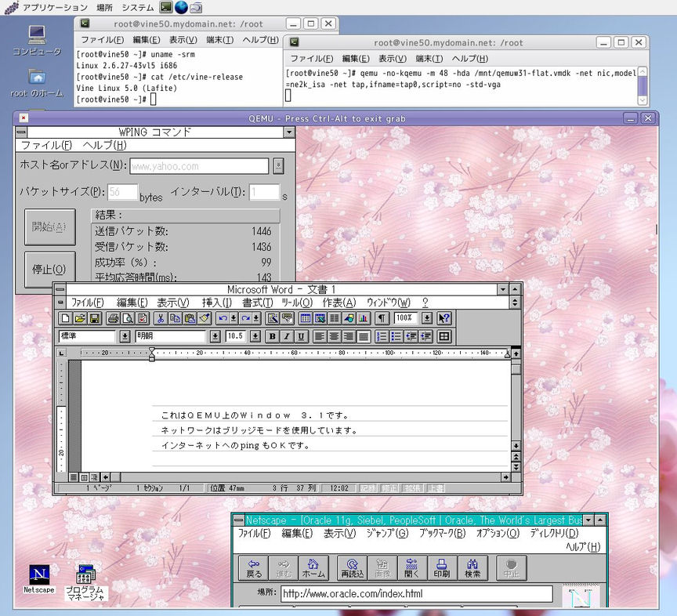
Task: Open Word 書式(T) menu
Action: tap(257, 303)
